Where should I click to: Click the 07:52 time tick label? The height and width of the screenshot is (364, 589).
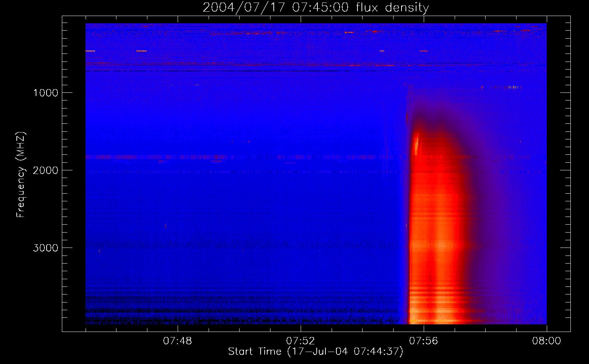click(300, 341)
